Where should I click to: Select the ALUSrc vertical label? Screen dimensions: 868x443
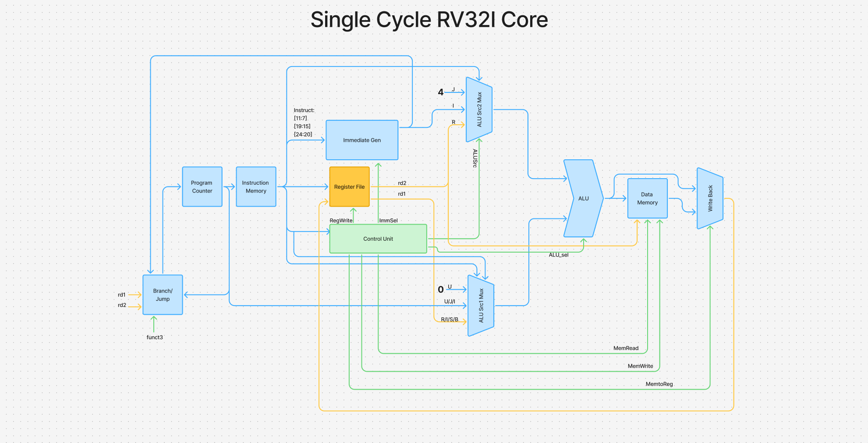click(475, 158)
